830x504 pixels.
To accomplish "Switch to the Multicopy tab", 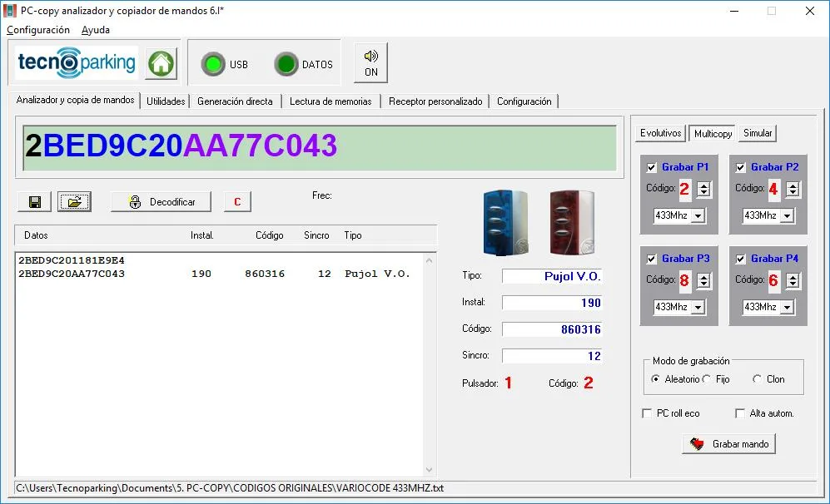I will pyautogui.click(x=713, y=133).
